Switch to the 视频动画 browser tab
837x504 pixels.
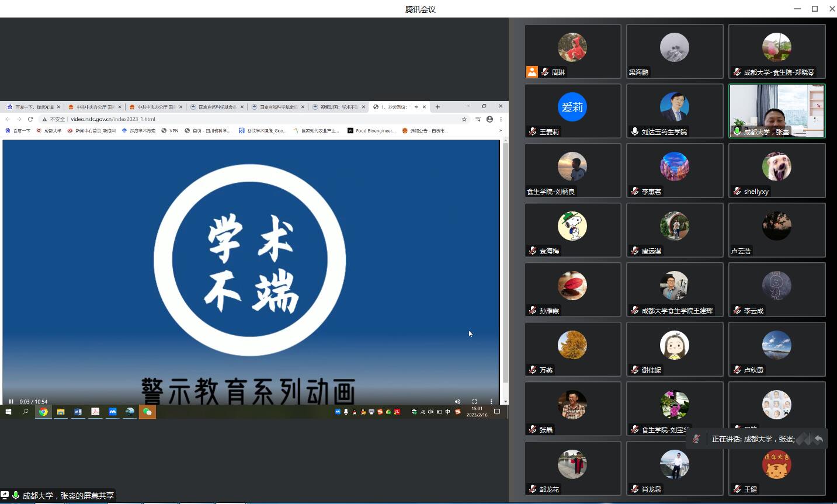pos(337,107)
